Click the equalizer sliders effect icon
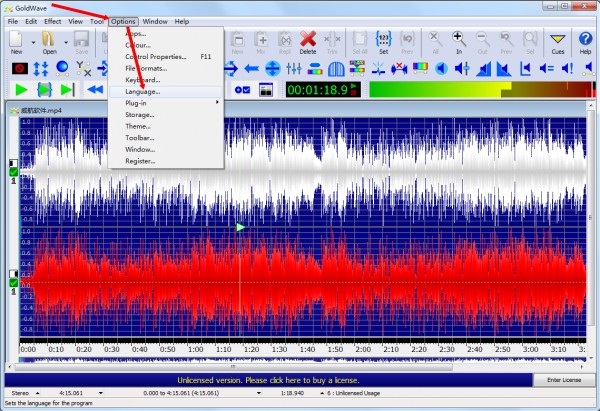The image size is (600, 411). click(293, 69)
